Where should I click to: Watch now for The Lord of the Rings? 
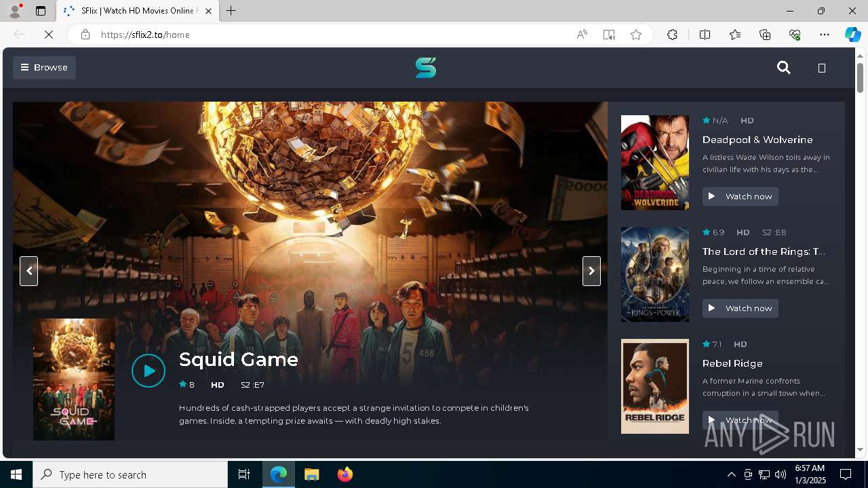[x=741, y=308]
